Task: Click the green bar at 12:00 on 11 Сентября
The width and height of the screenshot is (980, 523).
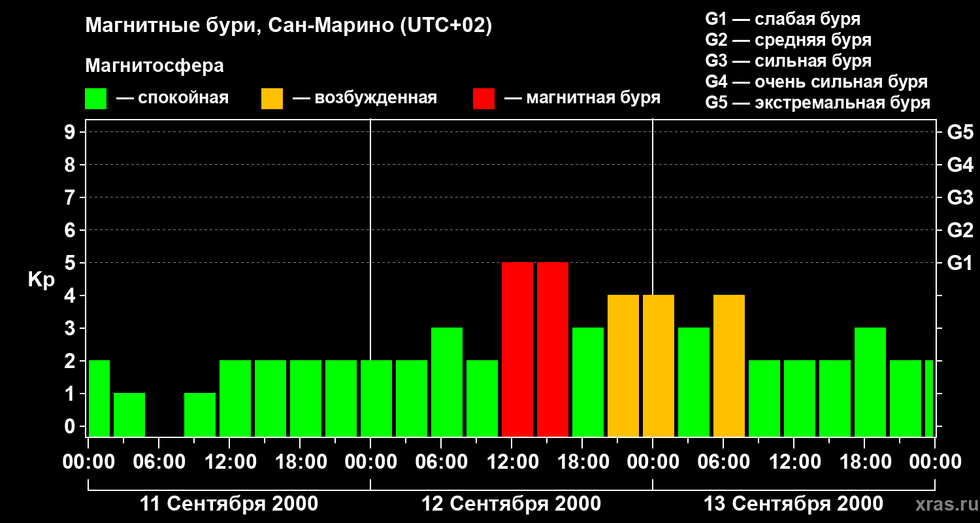Action: click(235, 399)
